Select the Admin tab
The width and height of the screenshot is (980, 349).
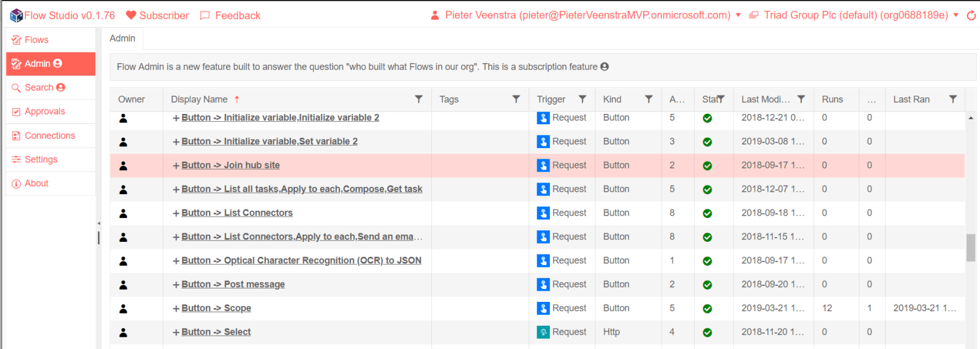tap(123, 38)
